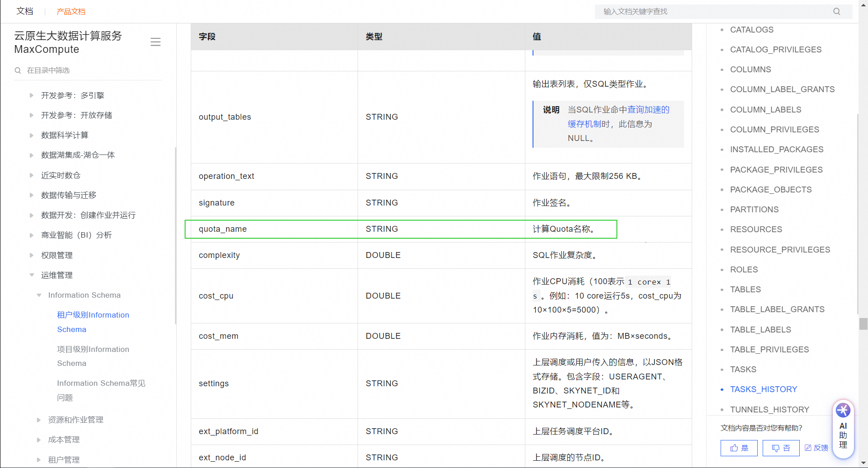868x468 pixels.
Task: Click the 'cost_cpu' field cell
Action: [274, 296]
